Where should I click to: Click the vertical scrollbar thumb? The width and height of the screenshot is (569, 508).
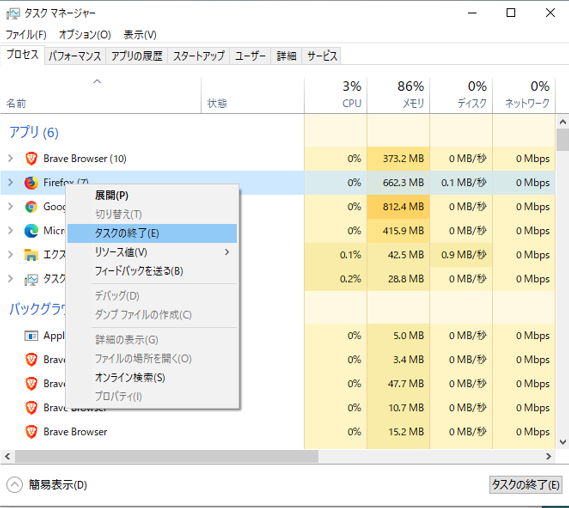point(562,140)
